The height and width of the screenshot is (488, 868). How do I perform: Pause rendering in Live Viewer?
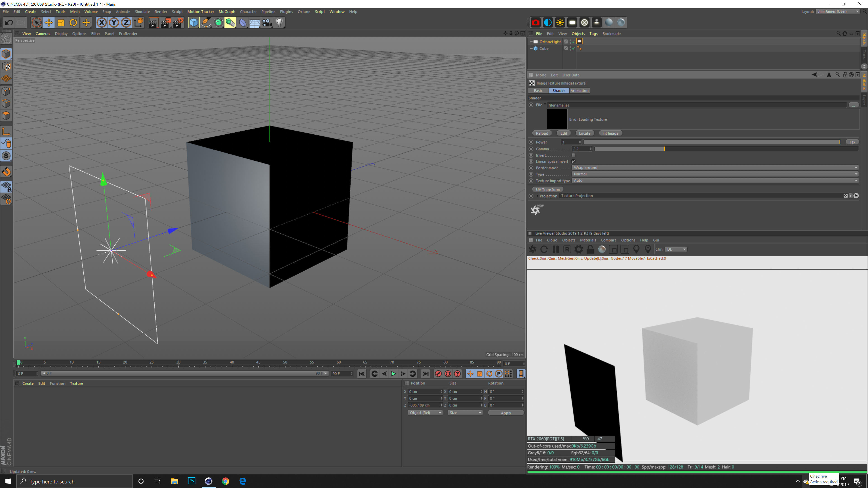[556, 249]
